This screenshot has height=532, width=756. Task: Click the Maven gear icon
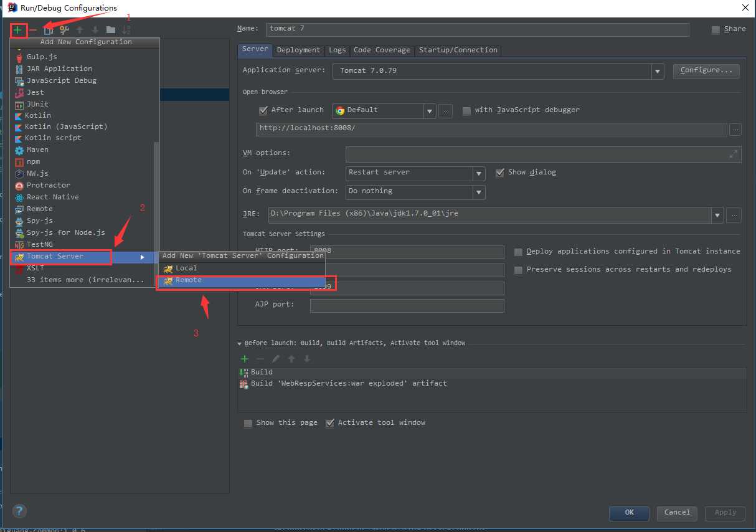pyautogui.click(x=19, y=150)
